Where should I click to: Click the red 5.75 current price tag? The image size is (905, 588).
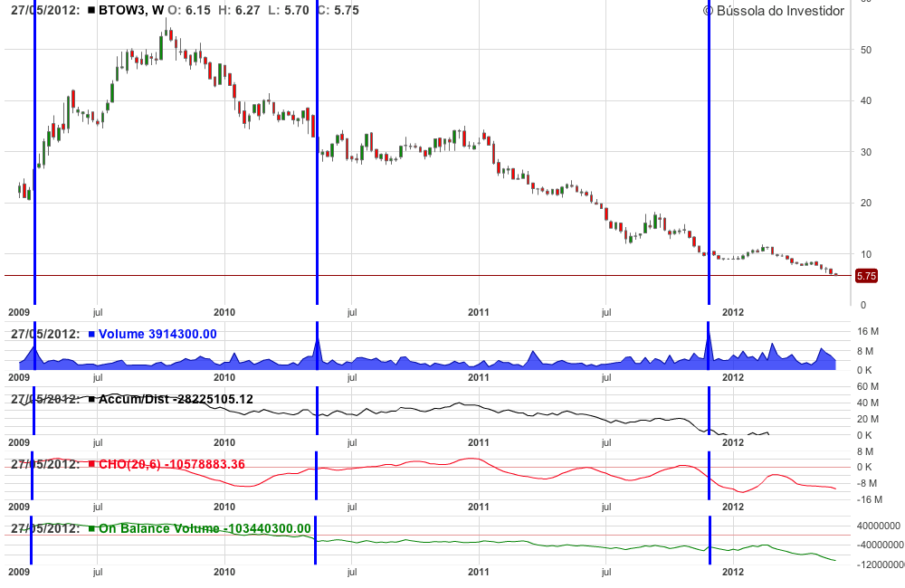866,276
